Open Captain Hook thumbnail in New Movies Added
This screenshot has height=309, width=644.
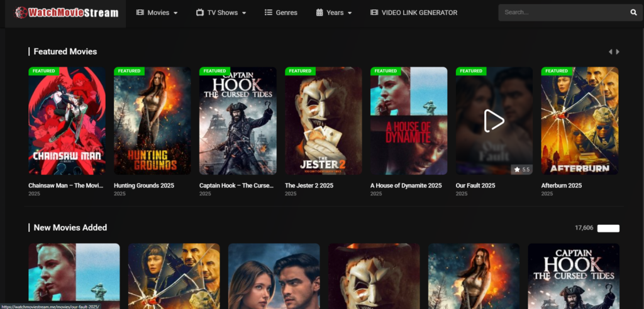coord(574,276)
